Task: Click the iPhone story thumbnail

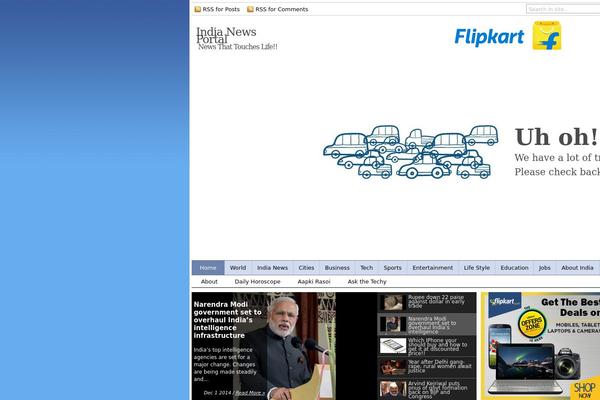Action: click(393, 346)
